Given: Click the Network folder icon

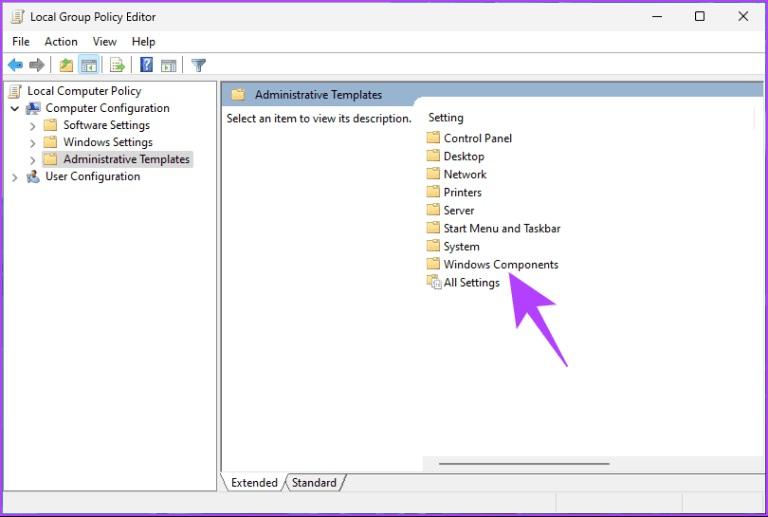Looking at the screenshot, I should coord(433,174).
